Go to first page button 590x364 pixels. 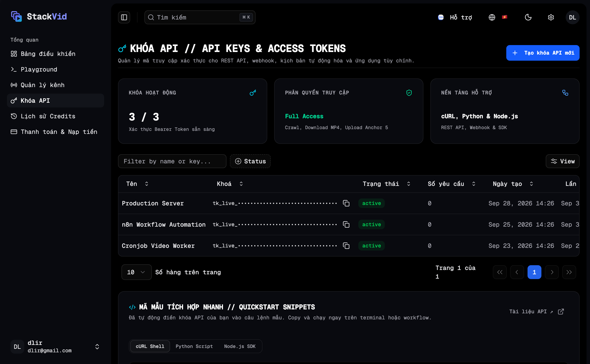[500, 272]
